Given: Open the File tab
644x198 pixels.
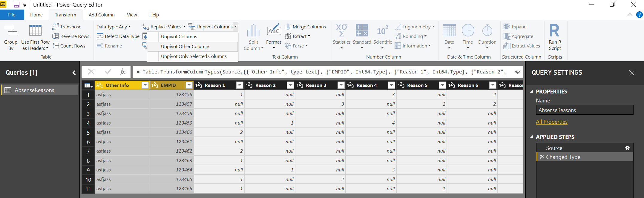Looking at the screenshot, I should pyautogui.click(x=12, y=15).
